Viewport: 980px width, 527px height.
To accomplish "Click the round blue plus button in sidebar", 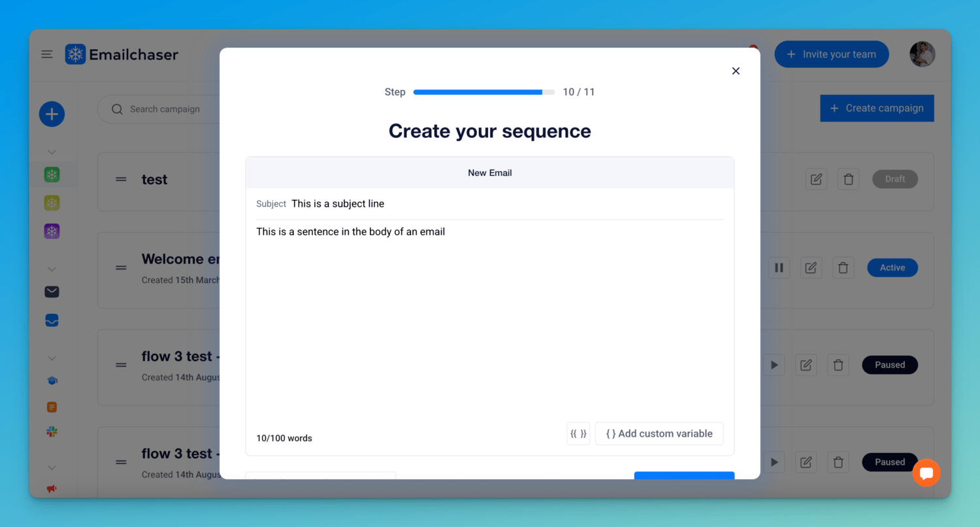I will click(52, 114).
